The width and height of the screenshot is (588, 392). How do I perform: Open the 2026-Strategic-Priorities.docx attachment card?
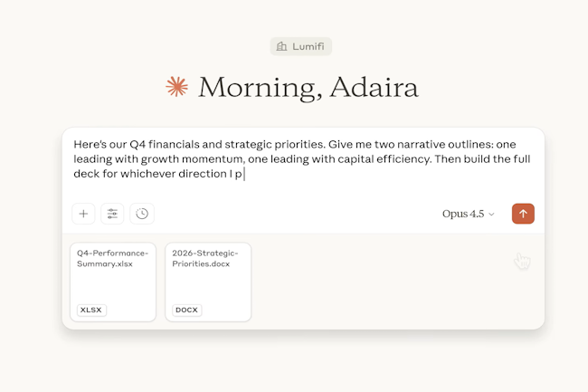(208, 282)
